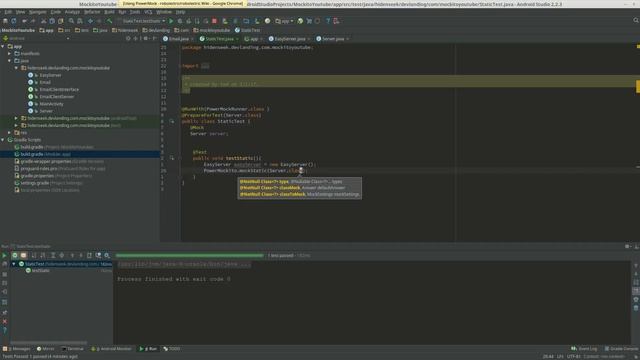Select the EasyServer class in the project tree
The image size is (640, 360).
(x=50, y=75)
